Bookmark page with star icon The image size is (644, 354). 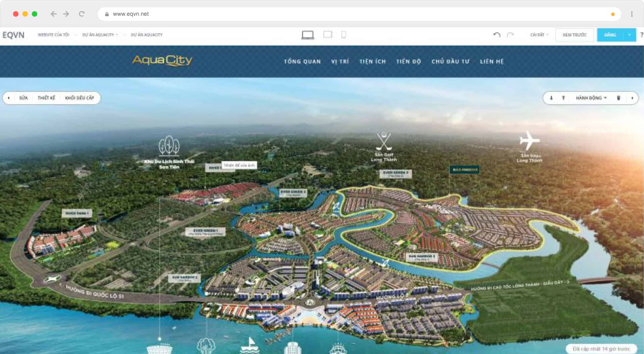click(613, 14)
